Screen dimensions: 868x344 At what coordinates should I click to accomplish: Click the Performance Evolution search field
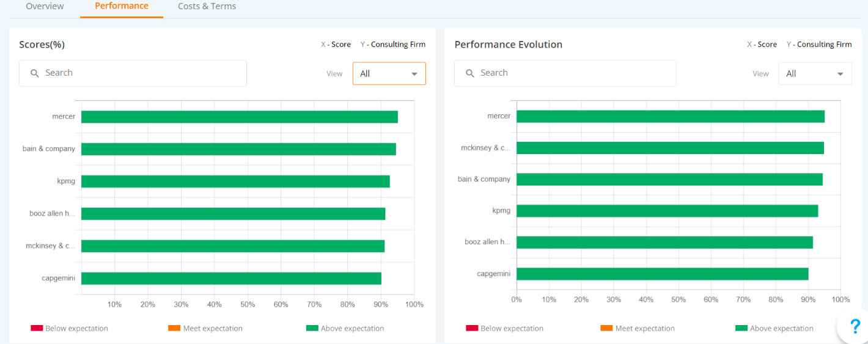(x=565, y=73)
